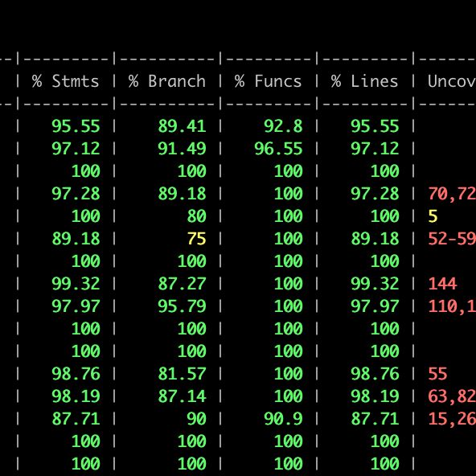This screenshot has height=476, width=476.
Task: Select the 98.76 value under % Lines
Action: click(375, 373)
